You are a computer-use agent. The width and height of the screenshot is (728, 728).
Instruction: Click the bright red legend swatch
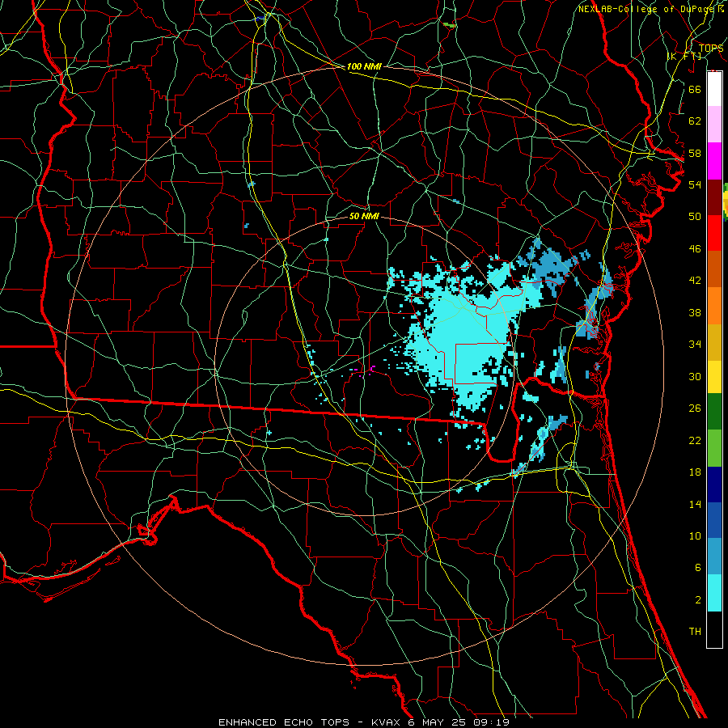714,233
